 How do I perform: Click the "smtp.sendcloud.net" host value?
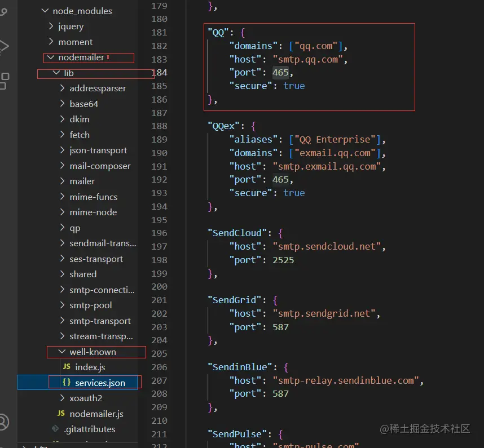pos(327,246)
